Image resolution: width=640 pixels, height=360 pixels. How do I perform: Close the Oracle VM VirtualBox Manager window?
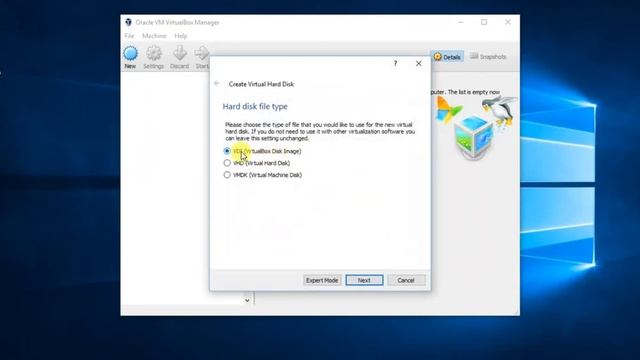click(508, 22)
